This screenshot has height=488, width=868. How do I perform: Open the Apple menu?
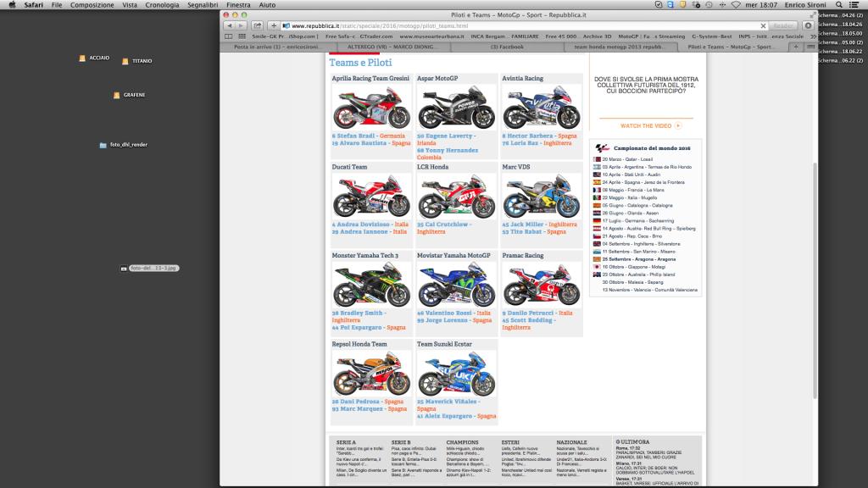click(12, 4)
